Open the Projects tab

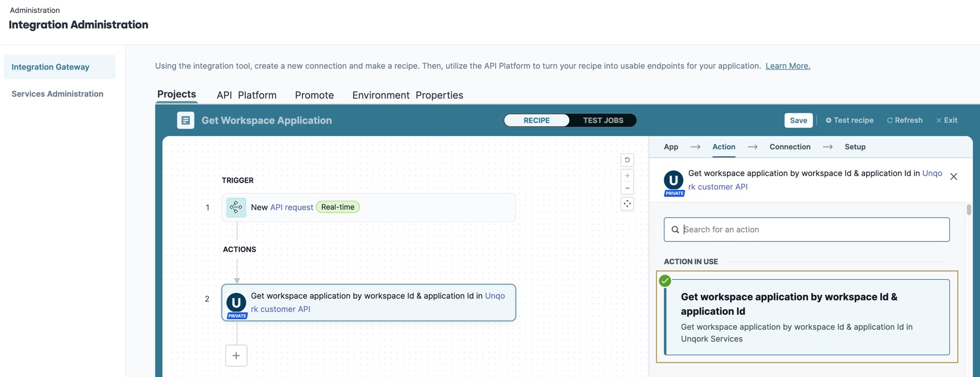click(176, 94)
